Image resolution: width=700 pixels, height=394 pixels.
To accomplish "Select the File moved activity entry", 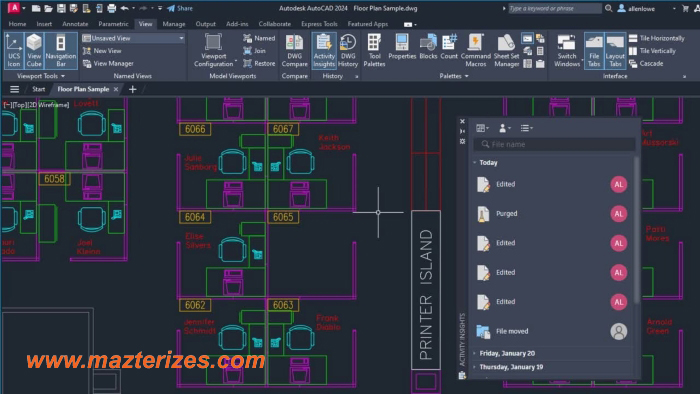I will pyautogui.click(x=552, y=331).
